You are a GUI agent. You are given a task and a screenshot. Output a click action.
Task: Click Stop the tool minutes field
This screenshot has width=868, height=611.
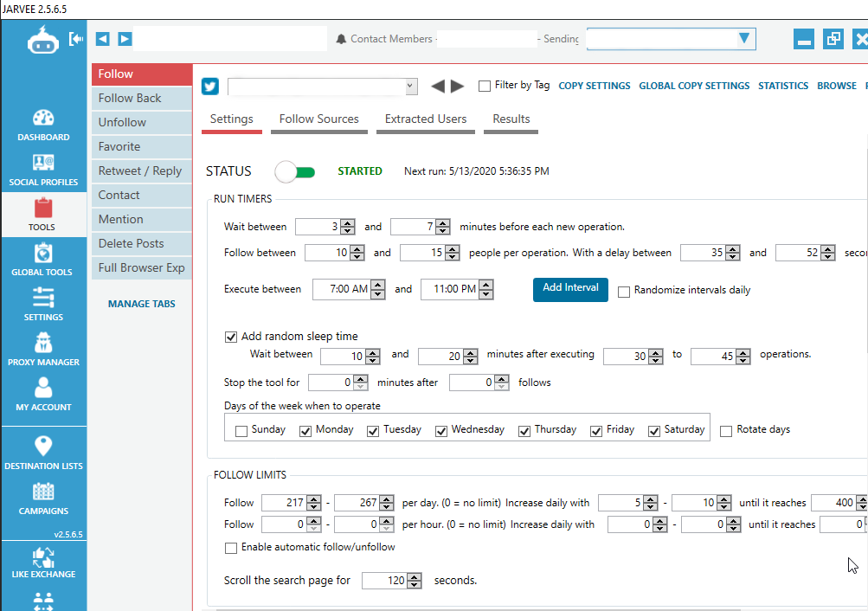coord(331,383)
